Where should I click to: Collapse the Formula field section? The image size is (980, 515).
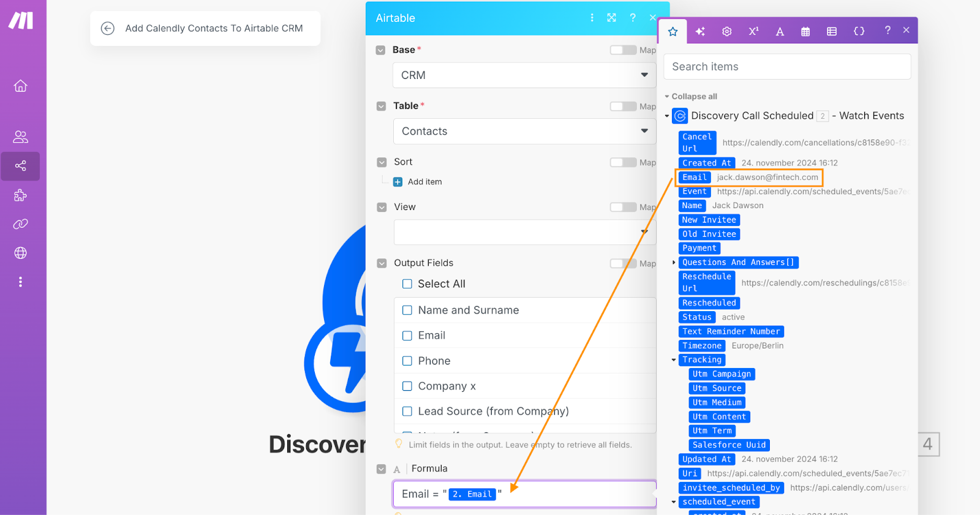click(381, 469)
